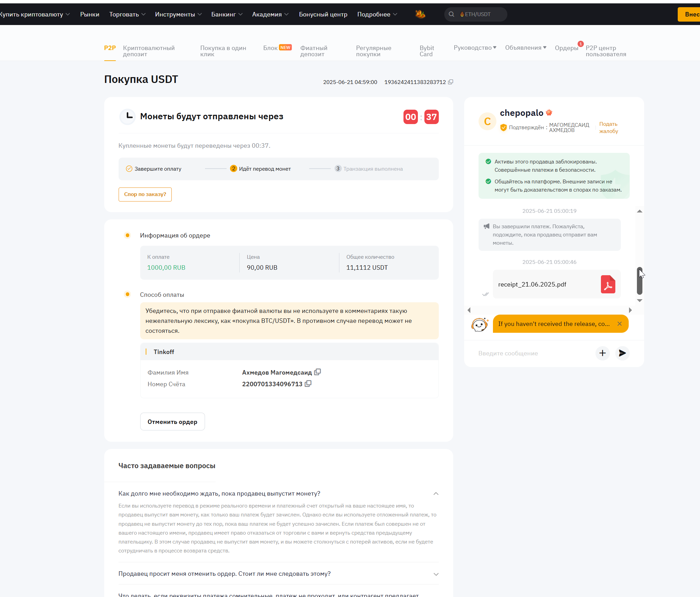The height and width of the screenshot is (597, 700).
Task: Expand the 'Продавец просит меня отменить ордер' FAQ
Action: pyautogui.click(x=436, y=574)
